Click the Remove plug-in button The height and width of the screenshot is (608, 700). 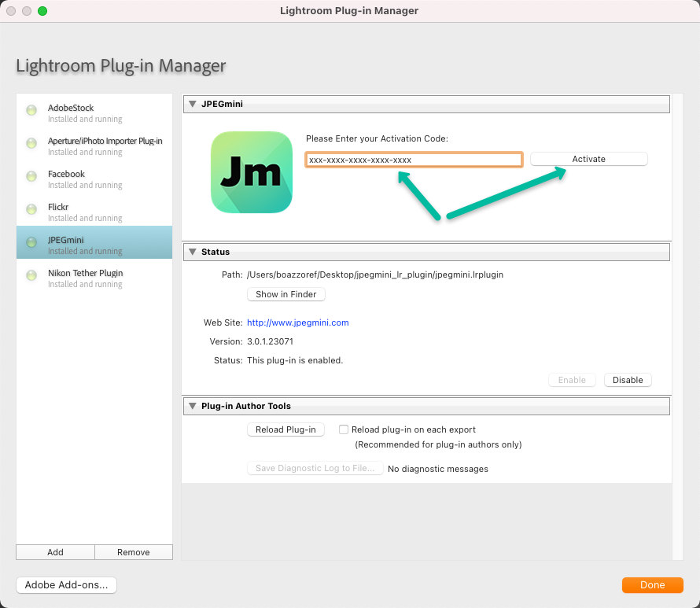pos(134,552)
